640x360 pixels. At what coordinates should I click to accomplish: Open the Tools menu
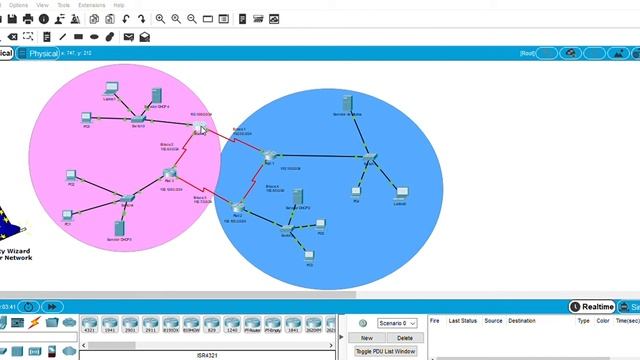[x=63, y=5]
